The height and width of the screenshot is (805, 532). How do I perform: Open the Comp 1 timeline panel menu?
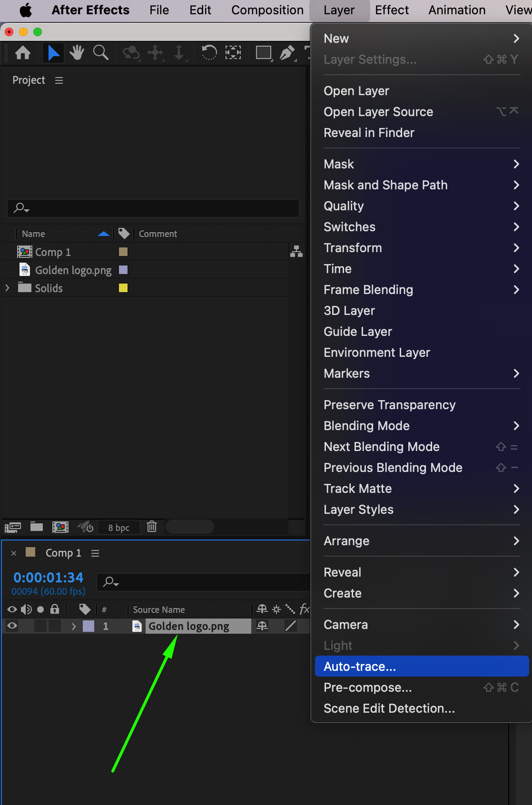click(95, 553)
